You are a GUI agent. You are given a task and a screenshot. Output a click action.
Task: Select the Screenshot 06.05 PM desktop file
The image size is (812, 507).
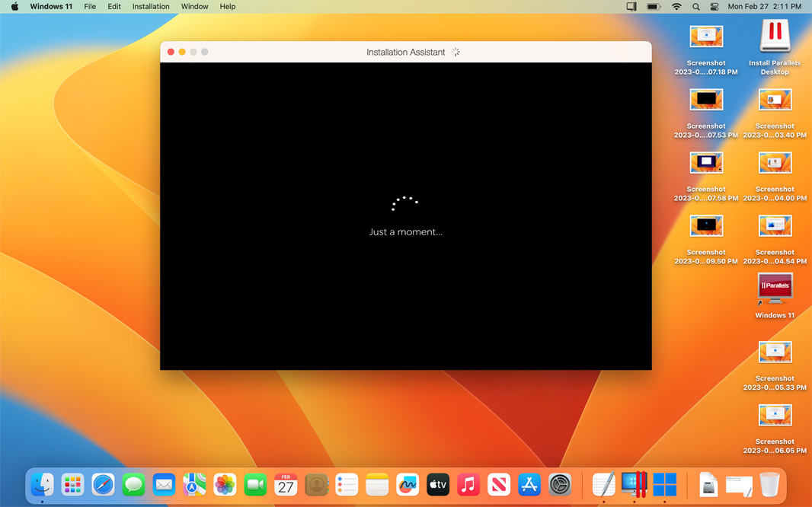[775, 416]
